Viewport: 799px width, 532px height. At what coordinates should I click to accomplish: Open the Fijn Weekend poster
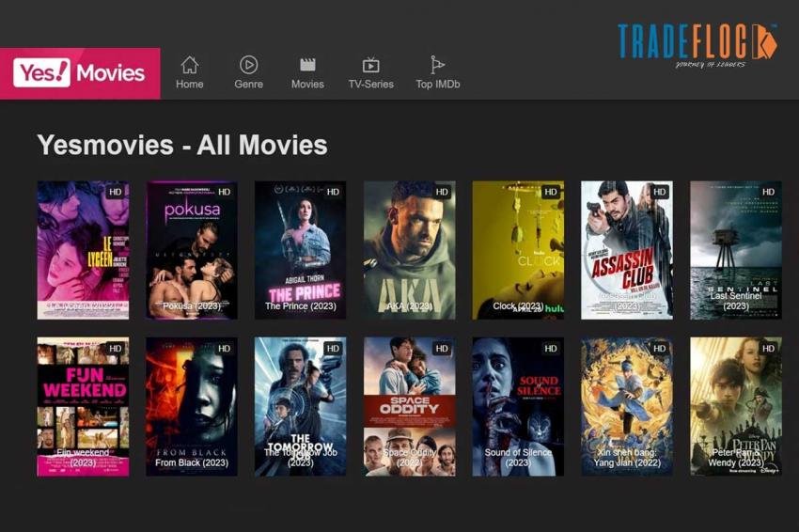tap(83, 407)
